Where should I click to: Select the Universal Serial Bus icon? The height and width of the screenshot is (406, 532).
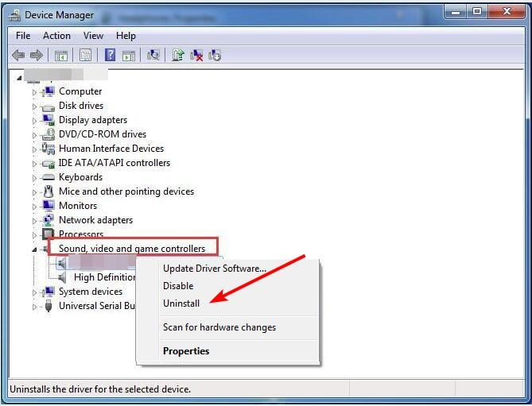[x=49, y=306]
